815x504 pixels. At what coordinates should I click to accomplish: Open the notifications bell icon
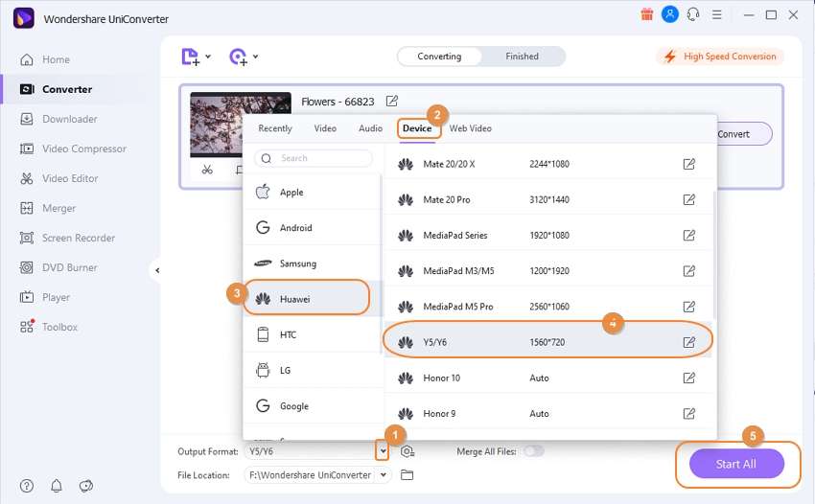click(x=57, y=486)
